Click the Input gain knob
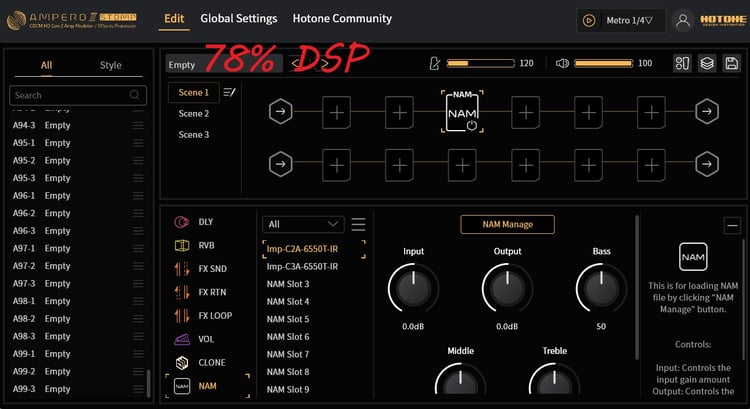The width and height of the screenshot is (750, 409). pyautogui.click(x=413, y=288)
